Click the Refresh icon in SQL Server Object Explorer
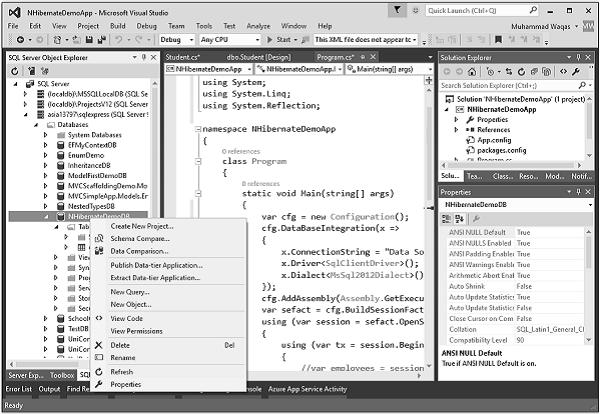This screenshot has height=414, width=600. (x=15, y=71)
